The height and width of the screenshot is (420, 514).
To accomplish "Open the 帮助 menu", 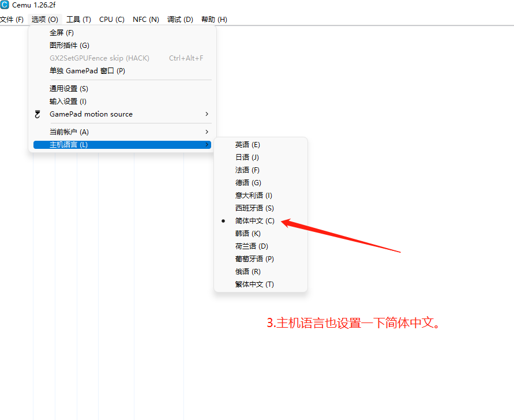I will pyautogui.click(x=213, y=19).
